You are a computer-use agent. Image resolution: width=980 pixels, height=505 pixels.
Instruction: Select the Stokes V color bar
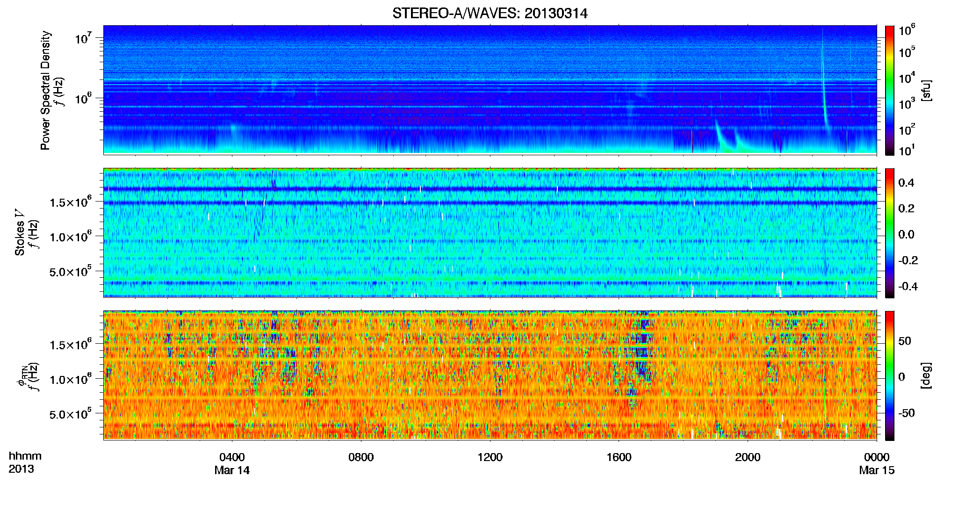coord(890,233)
